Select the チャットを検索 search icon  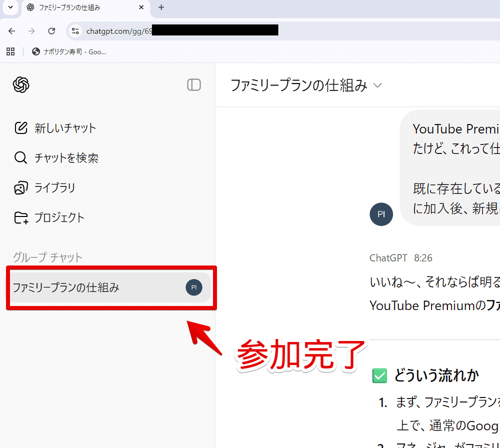point(20,158)
